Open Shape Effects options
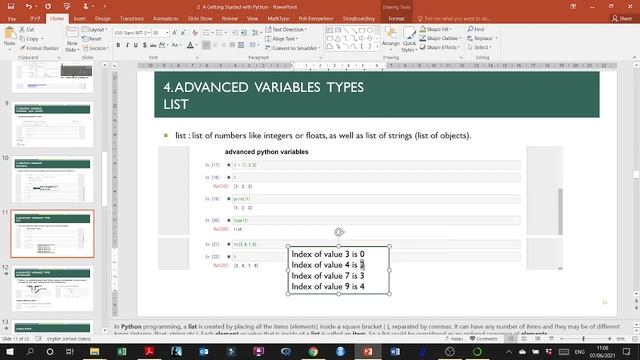This screenshot has width=640, height=360. click(440, 47)
